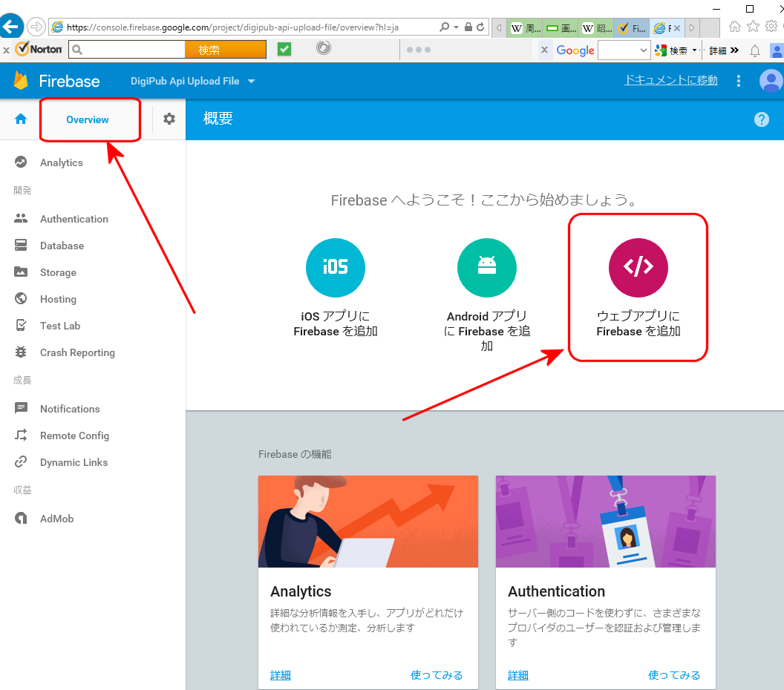Click the Dynamic Links chain icon
784x690 pixels.
tap(21, 461)
